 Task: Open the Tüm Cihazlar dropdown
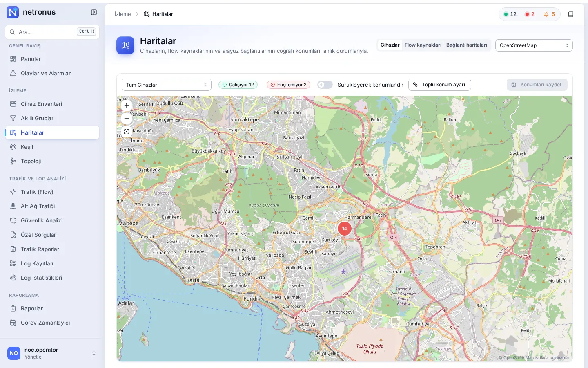[167, 85]
